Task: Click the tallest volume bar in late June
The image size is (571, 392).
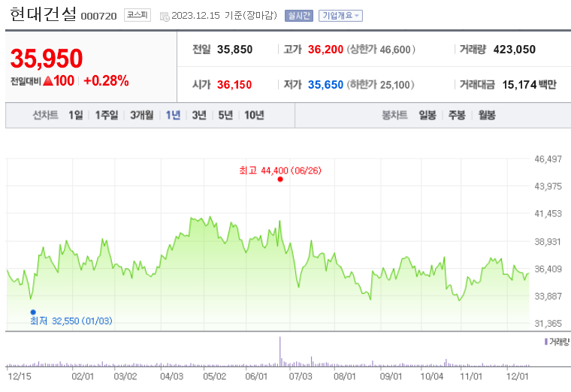Action: point(280,351)
